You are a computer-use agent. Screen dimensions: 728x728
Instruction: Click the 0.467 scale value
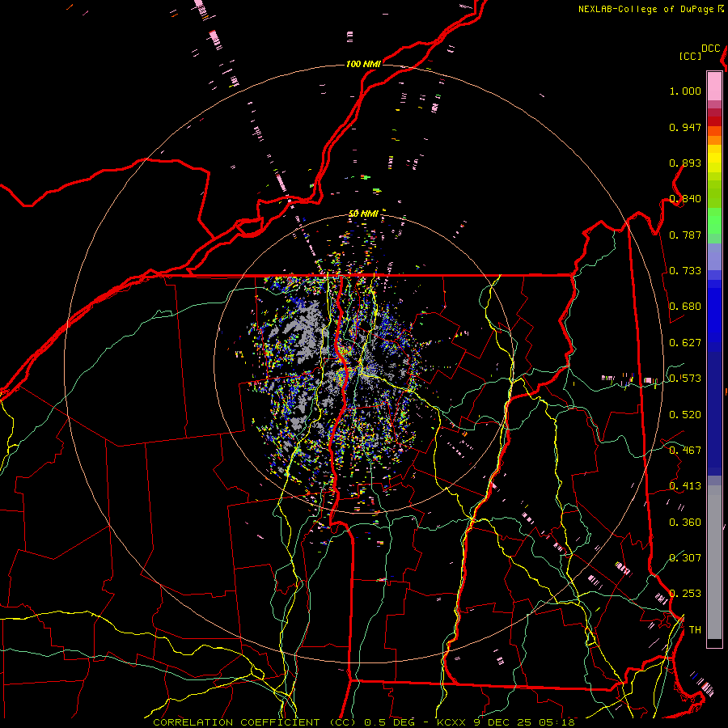[685, 451]
